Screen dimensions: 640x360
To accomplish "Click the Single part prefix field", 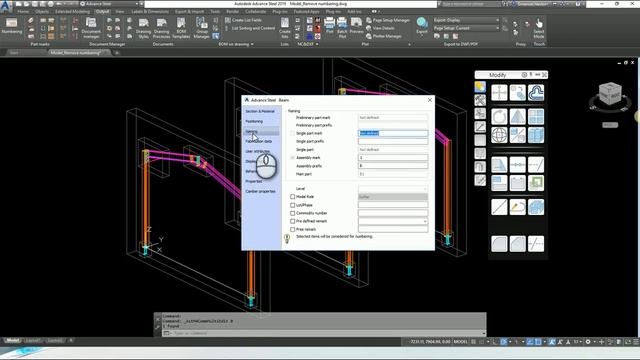I will point(393,141).
